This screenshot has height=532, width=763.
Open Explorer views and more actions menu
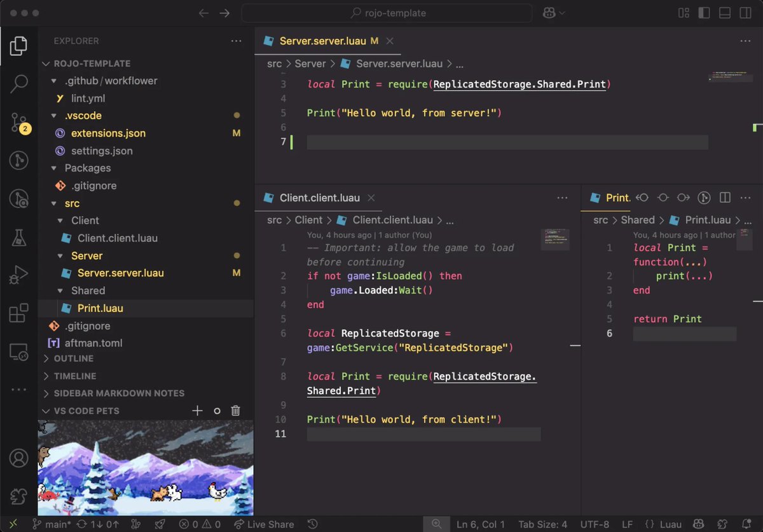pyautogui.click(x=237, y=41)
